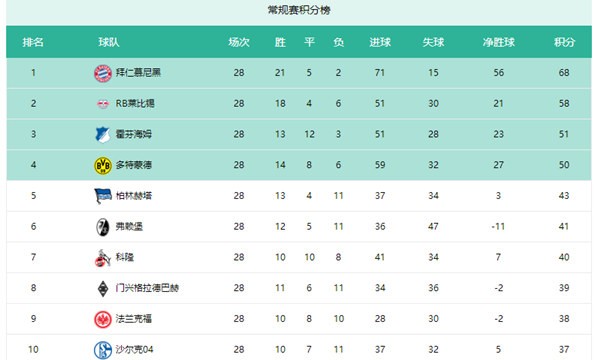Click the Hertha Berlin flag logo
600x360 pixels.
coord(103,196)
